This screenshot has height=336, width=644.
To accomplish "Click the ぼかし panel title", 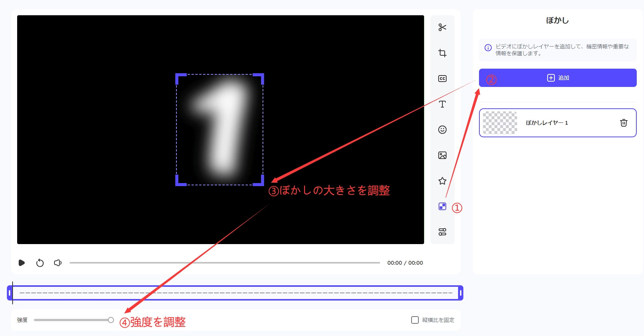I will tap(557, 21).
